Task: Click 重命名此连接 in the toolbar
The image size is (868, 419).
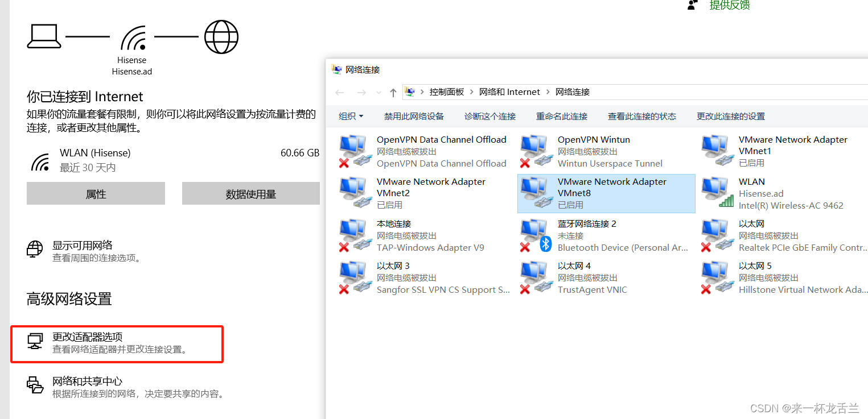Action: tap(562, 116)
